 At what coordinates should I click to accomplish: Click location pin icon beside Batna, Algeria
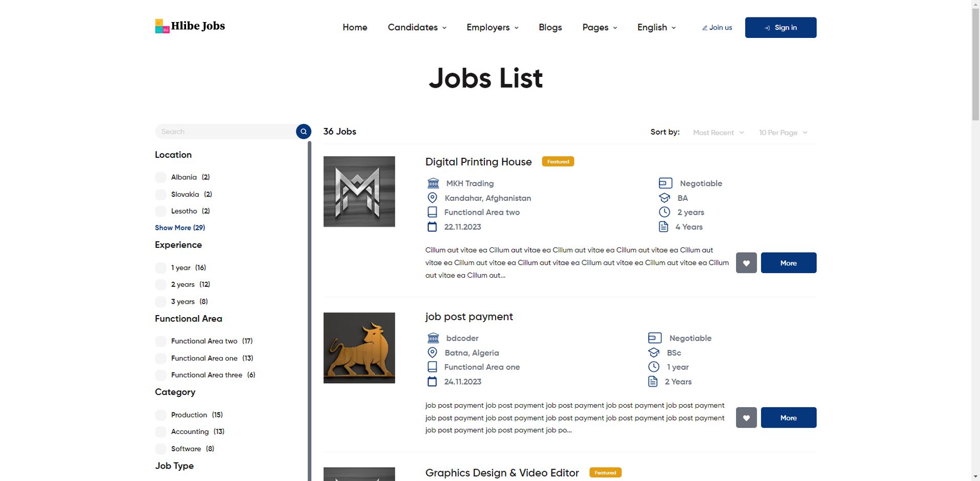click(x=432, y=352)
